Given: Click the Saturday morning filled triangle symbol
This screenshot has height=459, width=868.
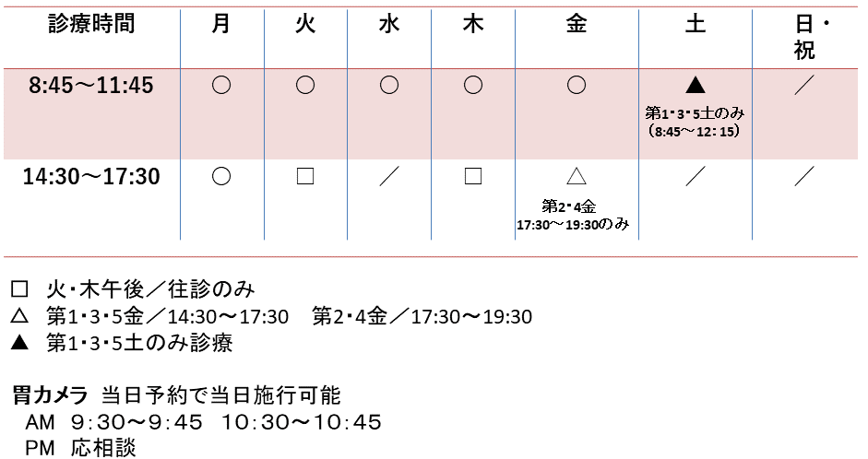Looking at the screenshot, I should 696,85.
